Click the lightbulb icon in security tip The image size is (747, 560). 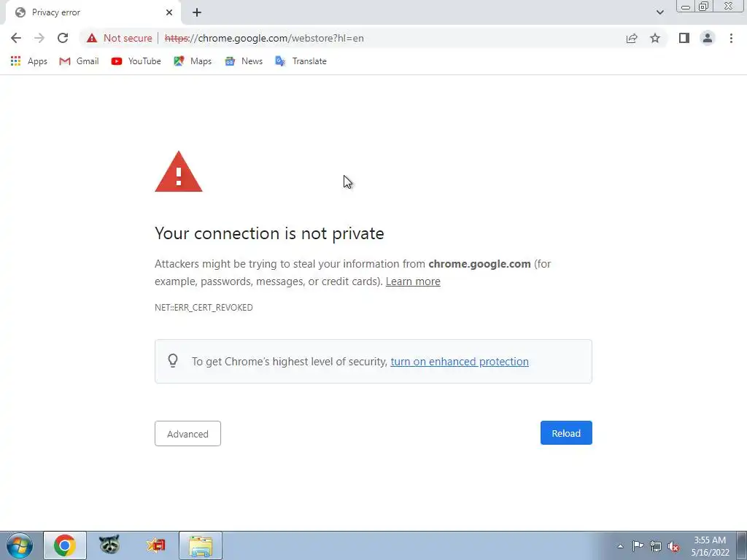(173, 360)
